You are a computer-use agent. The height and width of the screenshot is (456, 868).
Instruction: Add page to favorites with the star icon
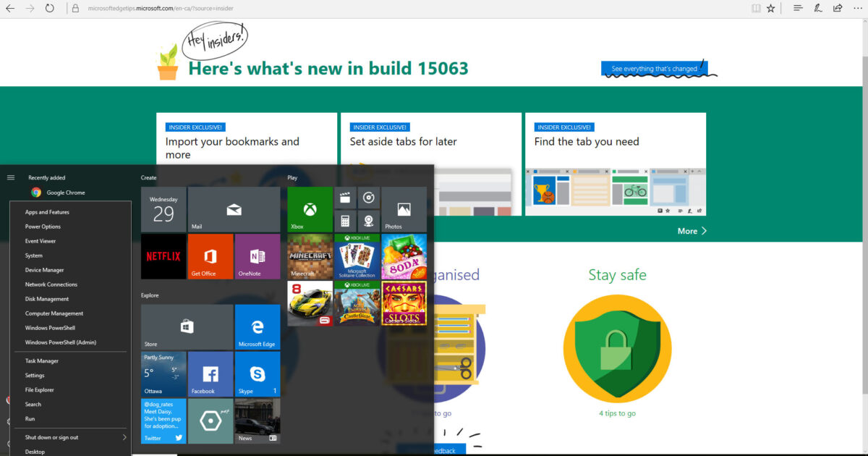tap(771, 8)
